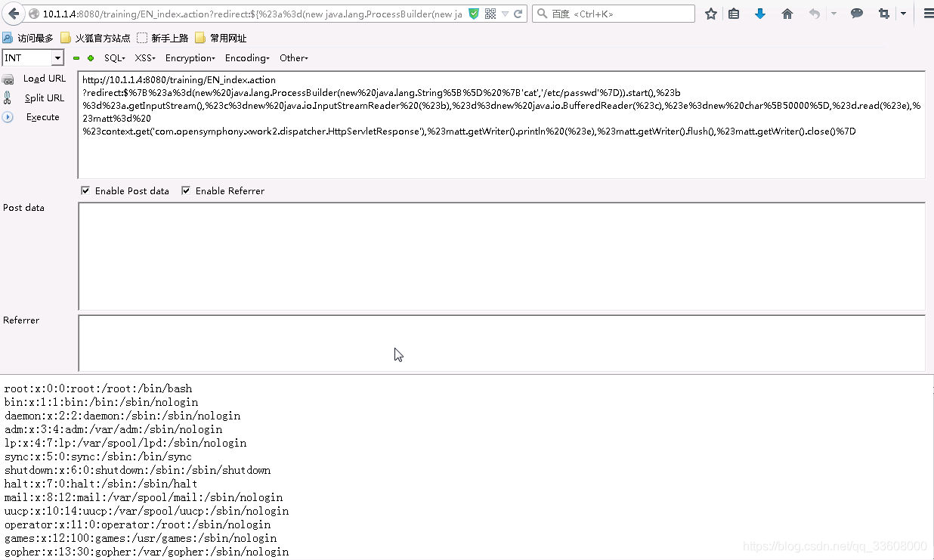Viewport: 934px width, 560px height.
Task: Click the Load URL button
Action: click(x=45, y=79)
